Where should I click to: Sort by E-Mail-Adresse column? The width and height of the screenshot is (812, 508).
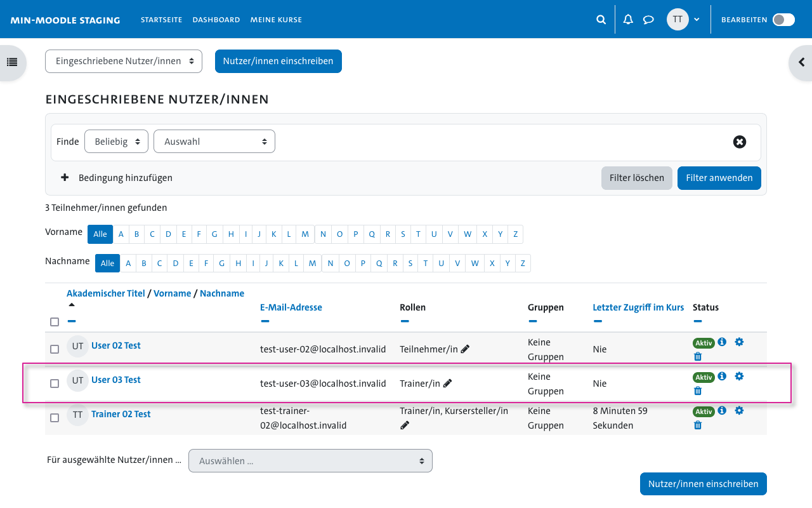pos(291,307)
